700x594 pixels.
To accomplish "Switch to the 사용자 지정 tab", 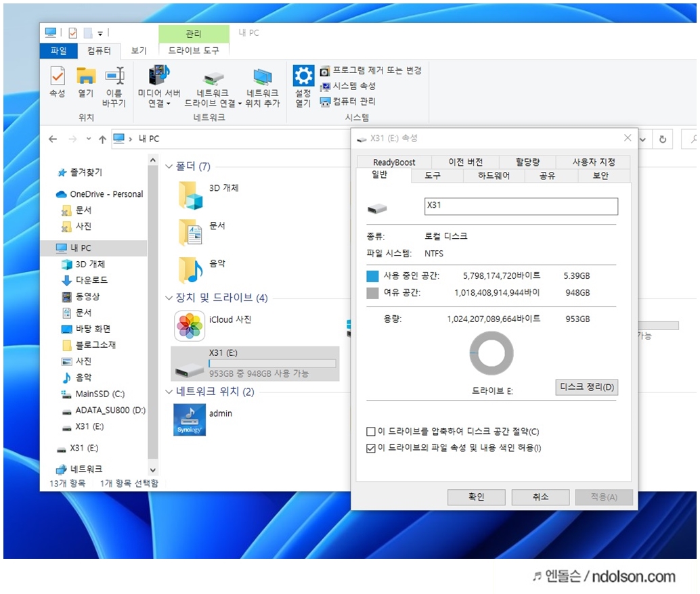I will click(x=593, y=162).
